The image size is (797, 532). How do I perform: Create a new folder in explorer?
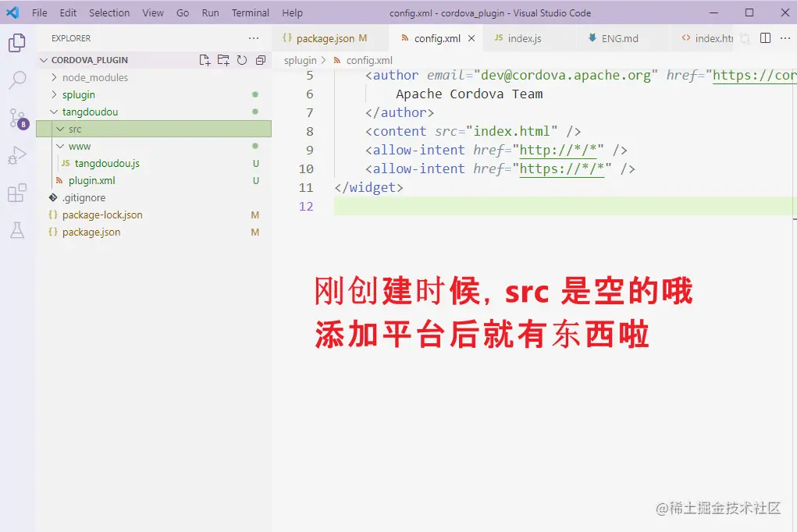[x=223, y=60]
